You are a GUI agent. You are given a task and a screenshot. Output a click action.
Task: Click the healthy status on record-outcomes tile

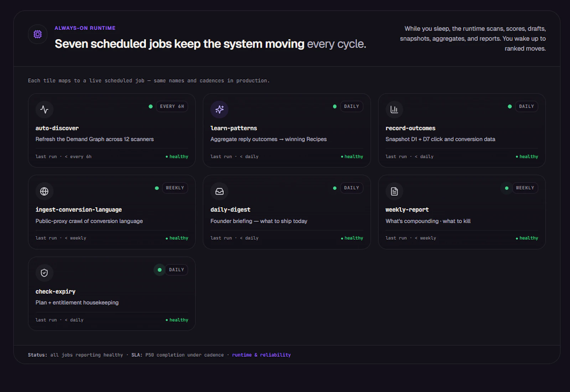point(527,157)
